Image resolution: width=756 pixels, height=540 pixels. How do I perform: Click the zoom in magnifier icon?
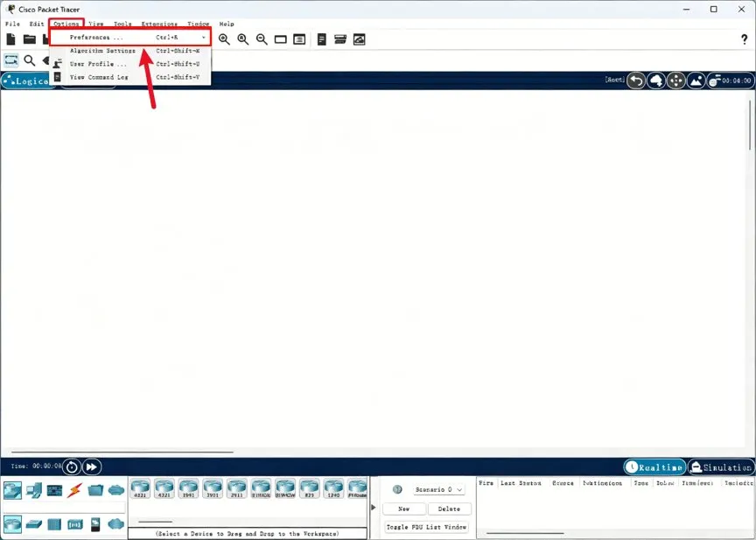pos(224,39)
